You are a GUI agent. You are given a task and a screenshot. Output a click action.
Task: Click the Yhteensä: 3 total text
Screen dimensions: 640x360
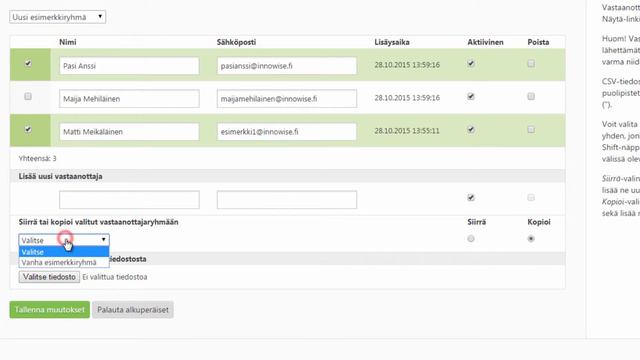click(38, 158)
